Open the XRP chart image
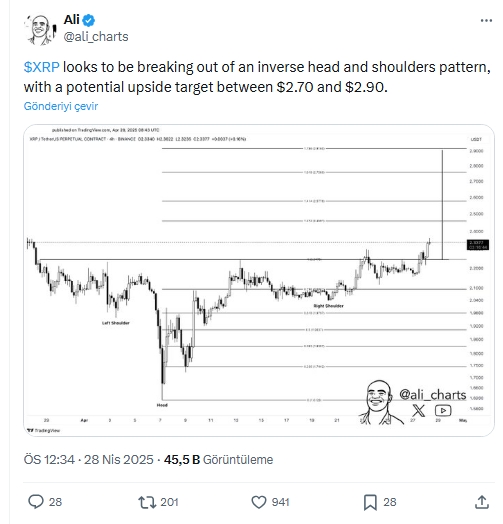Viewport: 503px width, 524px height. pos(259,280)
